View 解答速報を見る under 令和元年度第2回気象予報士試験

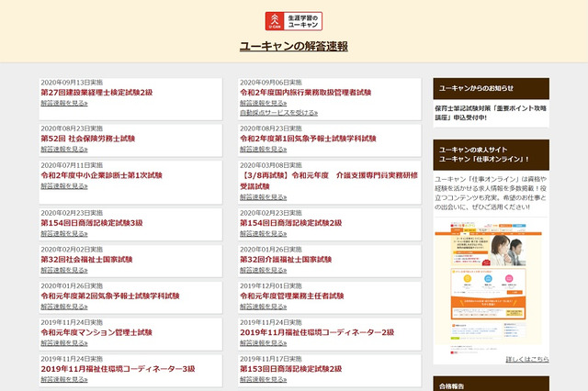point(64,307)
